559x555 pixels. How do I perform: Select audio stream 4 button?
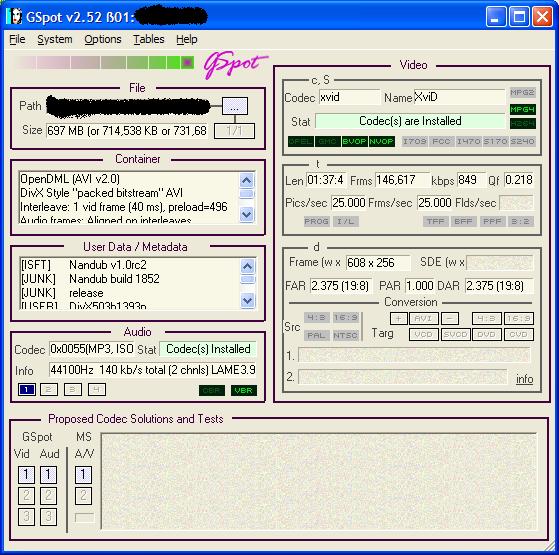tap(96, 390)
